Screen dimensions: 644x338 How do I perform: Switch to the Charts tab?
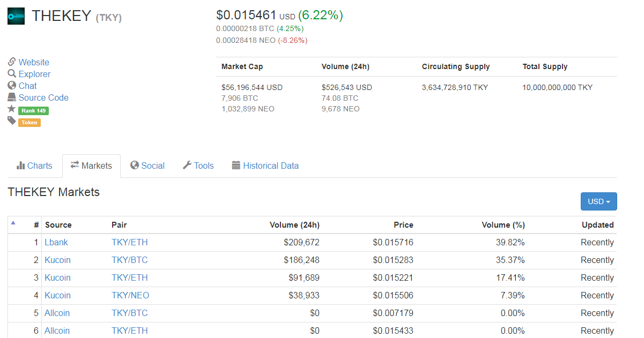[x=34, y=166]
